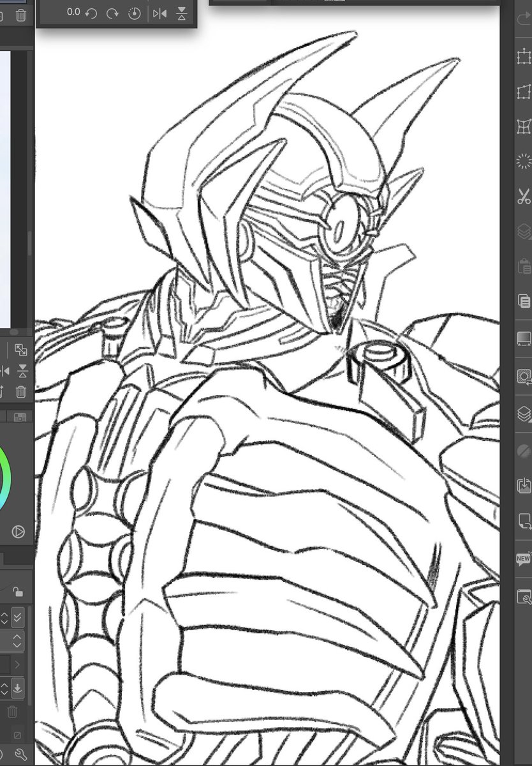Open the wrench settings icon at bottom left
This screenshot has width=532, height=766.
pyautogui.click(x=20, y=755)
